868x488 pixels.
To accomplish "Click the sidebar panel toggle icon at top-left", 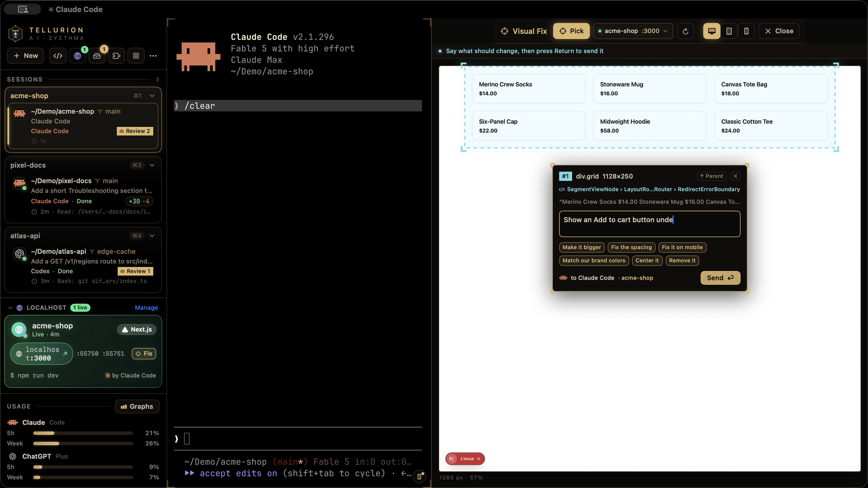I will click(23, 9).
